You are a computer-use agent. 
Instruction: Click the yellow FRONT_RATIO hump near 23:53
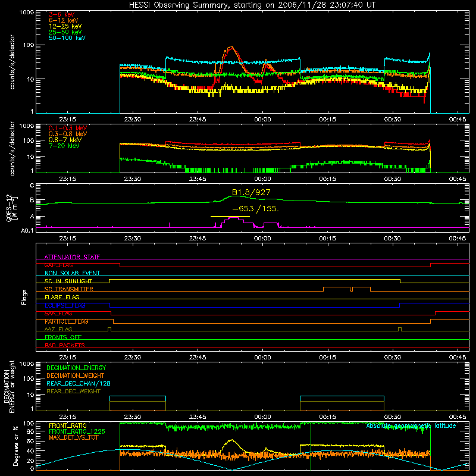(x=231, y=440)
